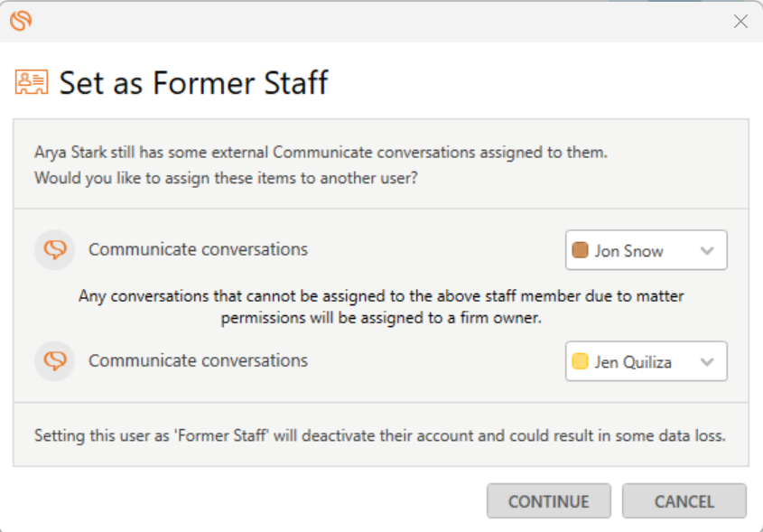Viewport: 763px width, 532px height.
Task: Click the yellow color swatch for Jen Quiliza
Action: click(581, 362)
